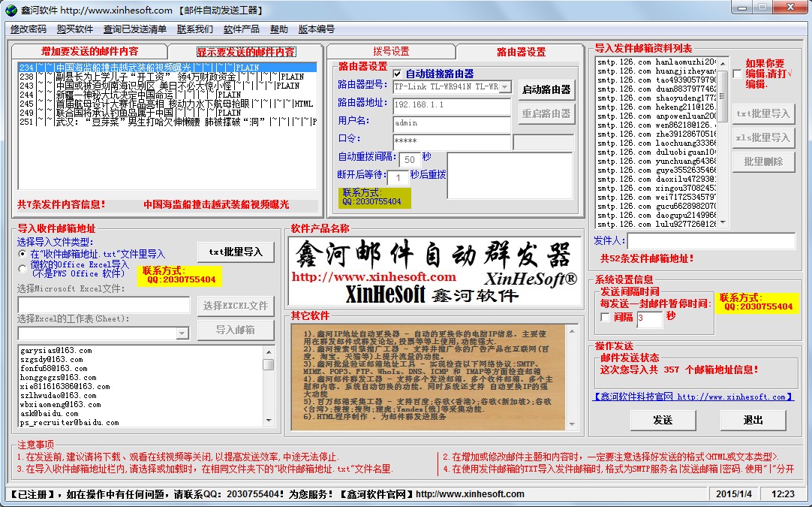Tick the 如果你要编辑,请打√编辑 checkbox
812x507 pixels.
click(x=737, y=74)
